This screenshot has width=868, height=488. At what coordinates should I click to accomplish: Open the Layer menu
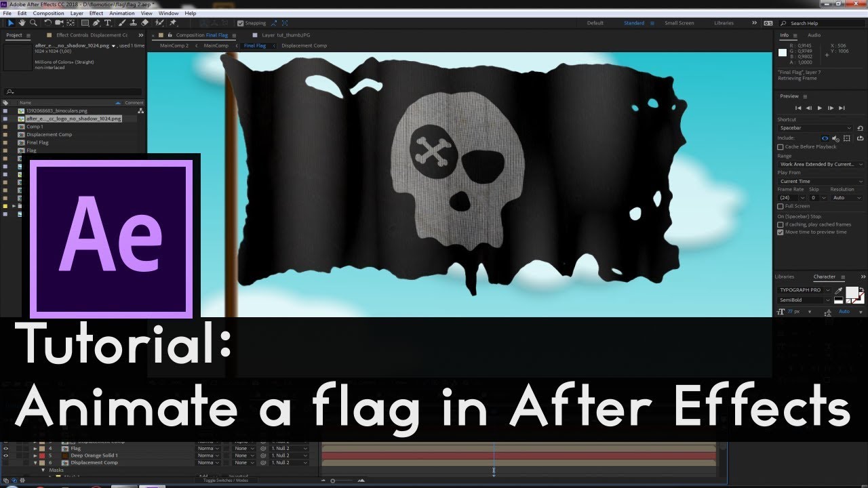click(77, 13)
